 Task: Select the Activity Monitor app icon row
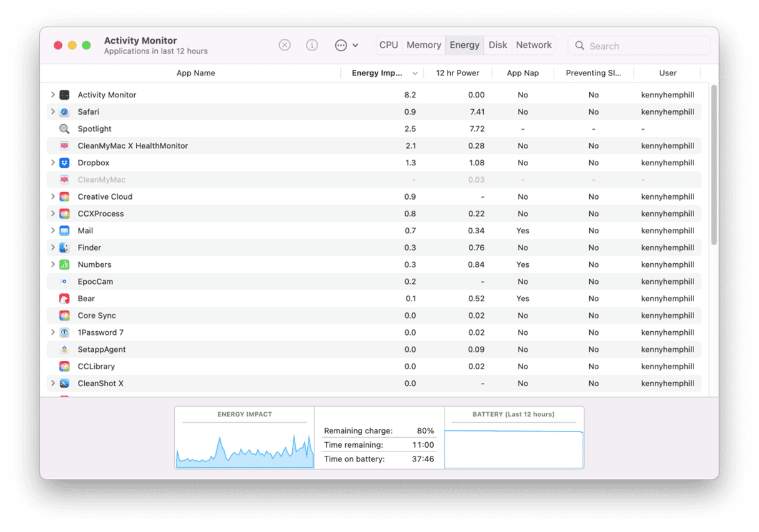pos(64,95)
